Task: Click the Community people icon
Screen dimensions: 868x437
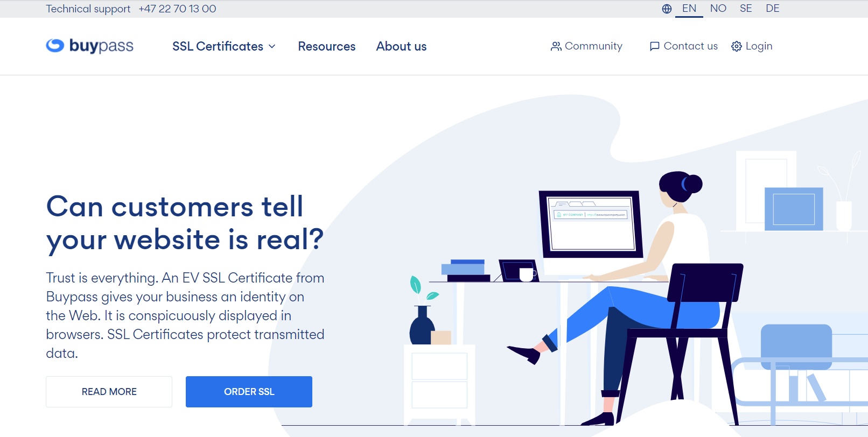Action: 556,46
